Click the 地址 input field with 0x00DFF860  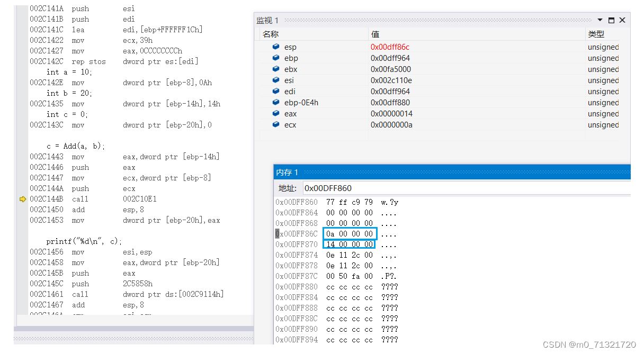tap(467, 188)
